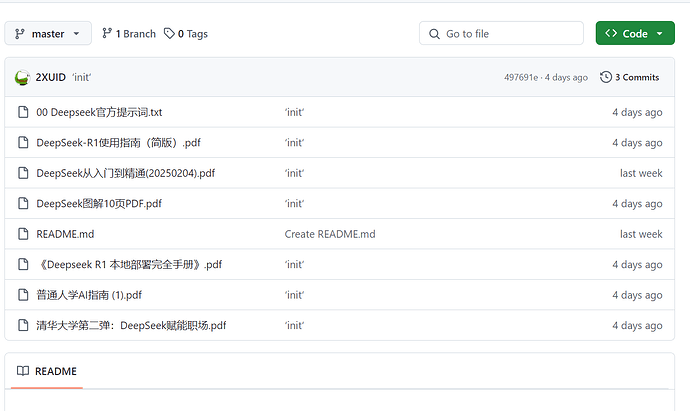Image resolution: width=690 pixels, height=411 pixels.
Task: Click the angle-brackets icon on Code button
Action: tap(611, 33)
